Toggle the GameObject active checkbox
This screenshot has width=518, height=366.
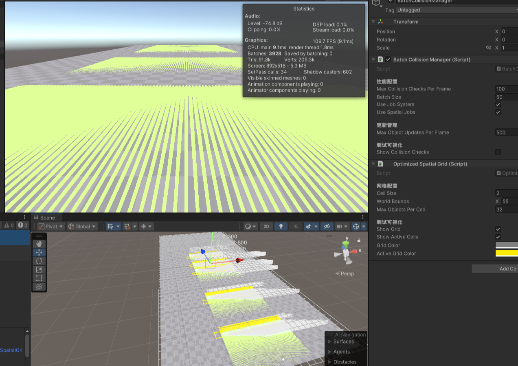(x=390, y=1)
